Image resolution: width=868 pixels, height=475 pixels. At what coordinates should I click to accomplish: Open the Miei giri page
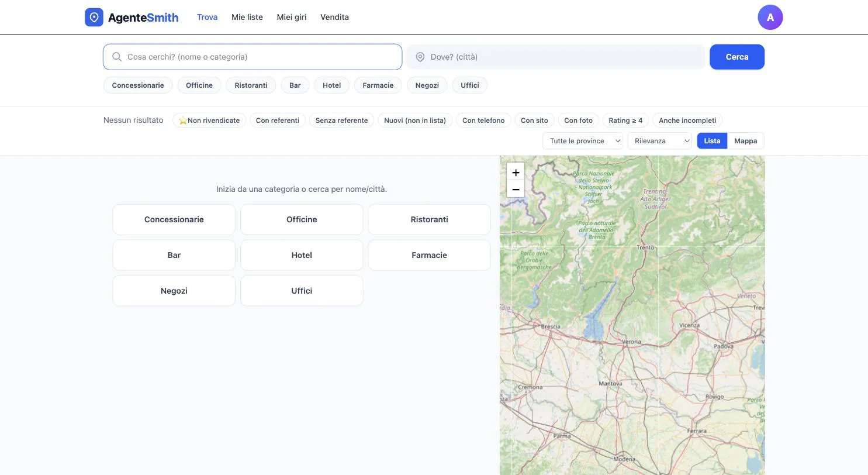292,18
